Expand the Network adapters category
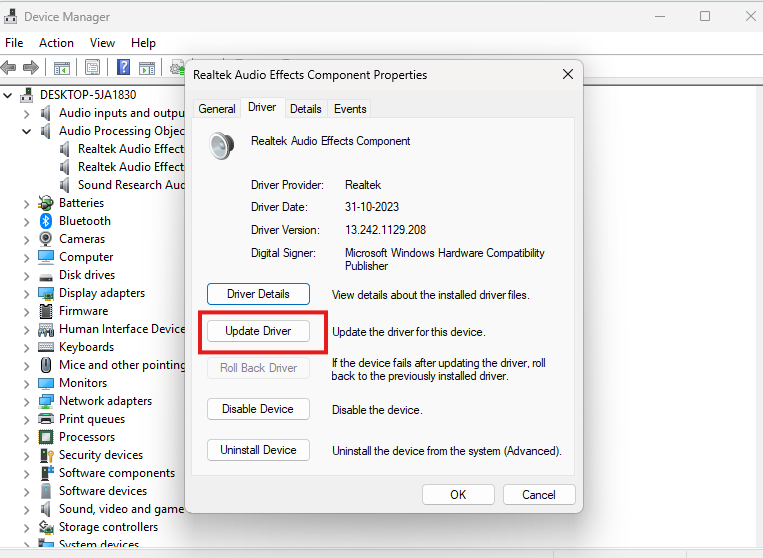 pos(26,402)
